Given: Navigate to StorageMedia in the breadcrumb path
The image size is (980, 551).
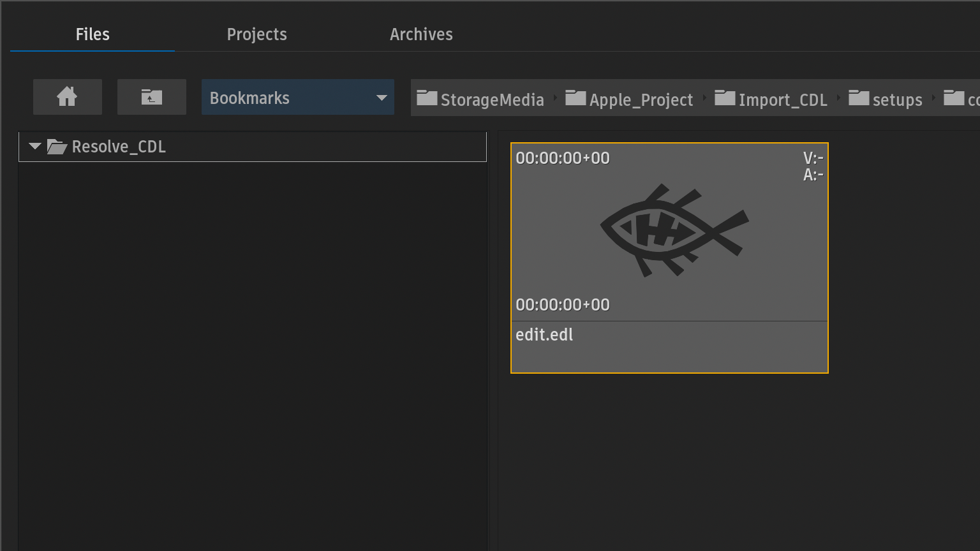Looking at the screenshot, I should point(492,100).
